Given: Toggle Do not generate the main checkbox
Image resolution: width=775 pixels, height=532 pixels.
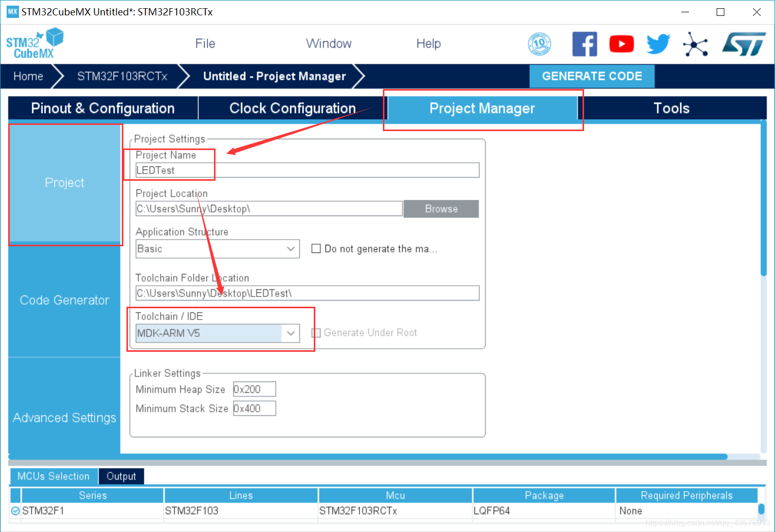Looking at the screenshot, I should 316,249.
